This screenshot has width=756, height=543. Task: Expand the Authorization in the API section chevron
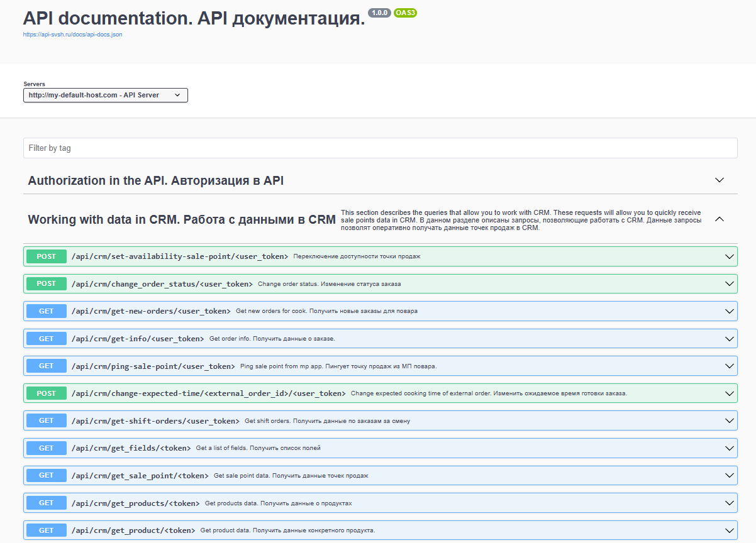(x=720, y=180)
